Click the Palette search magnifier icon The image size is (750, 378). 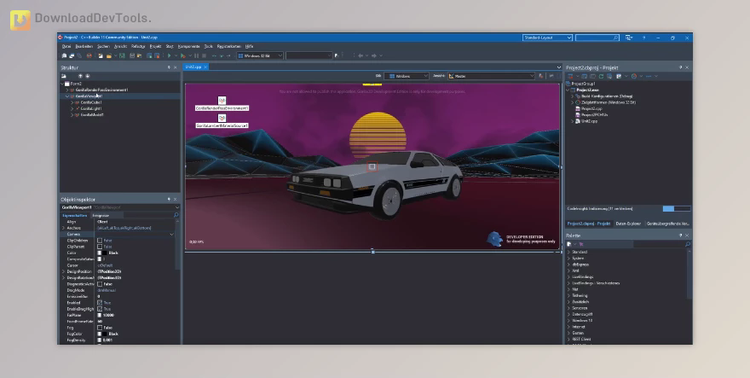click(x=688, y=244)
